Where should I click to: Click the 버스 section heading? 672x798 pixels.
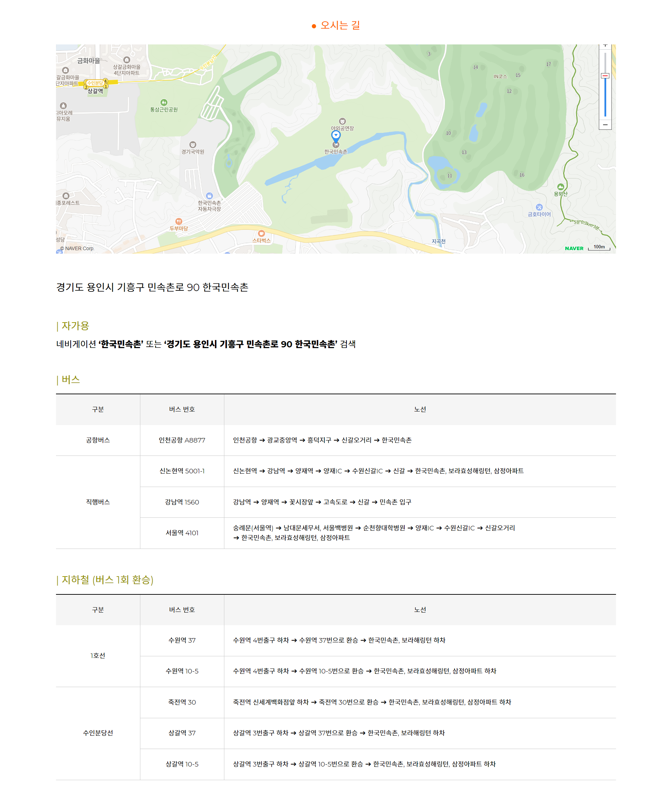coord(70,380)
